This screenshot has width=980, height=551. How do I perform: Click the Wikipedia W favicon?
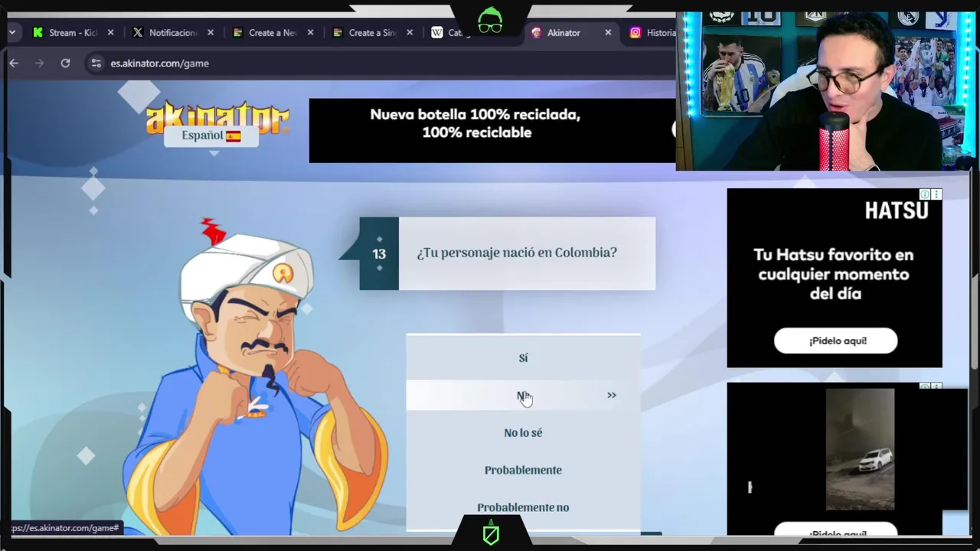[x=437, y=32]
